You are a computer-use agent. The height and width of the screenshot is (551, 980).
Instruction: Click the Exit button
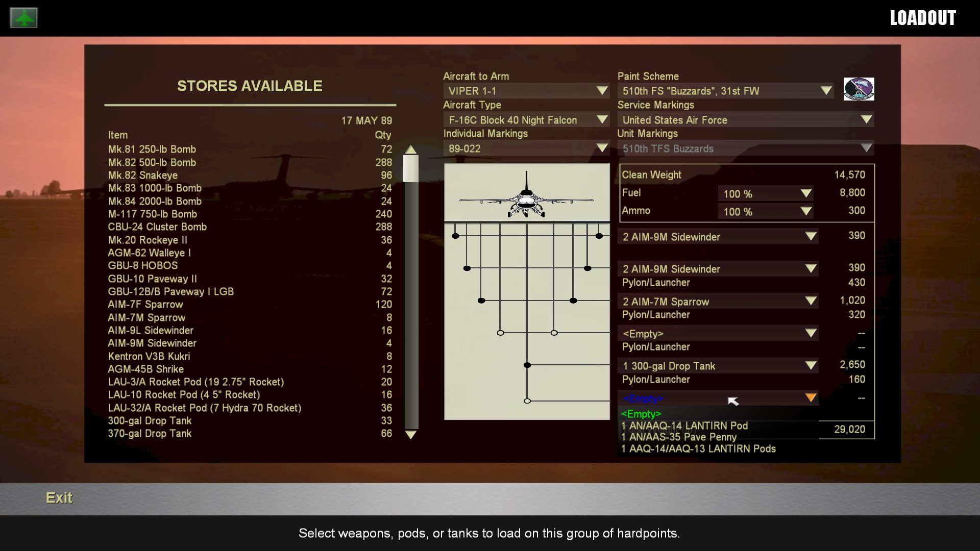point(59,497)
